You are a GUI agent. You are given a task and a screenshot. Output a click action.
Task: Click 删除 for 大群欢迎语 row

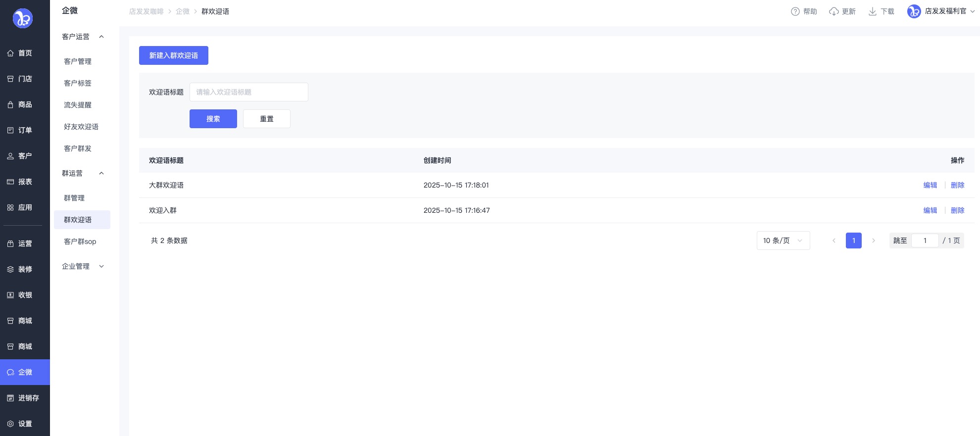tap(957, 185)
